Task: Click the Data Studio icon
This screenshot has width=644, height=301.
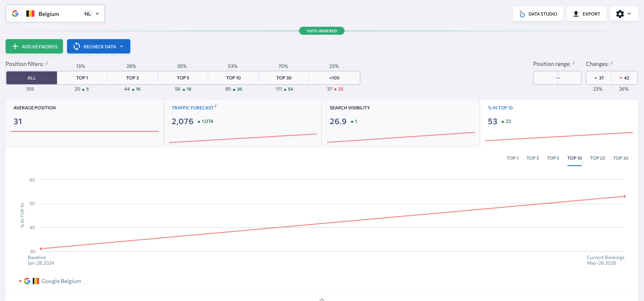Action: pyautogui.click(x=522, y=14)
